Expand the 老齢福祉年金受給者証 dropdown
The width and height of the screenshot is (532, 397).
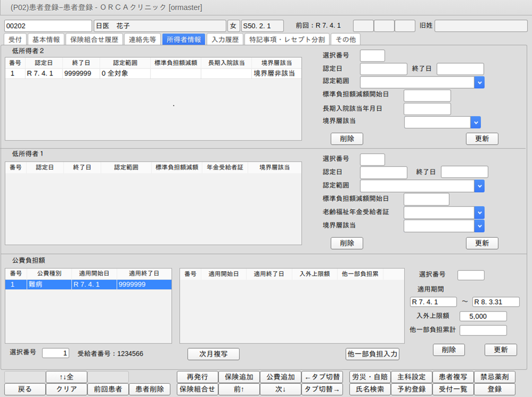pos(479,213)
